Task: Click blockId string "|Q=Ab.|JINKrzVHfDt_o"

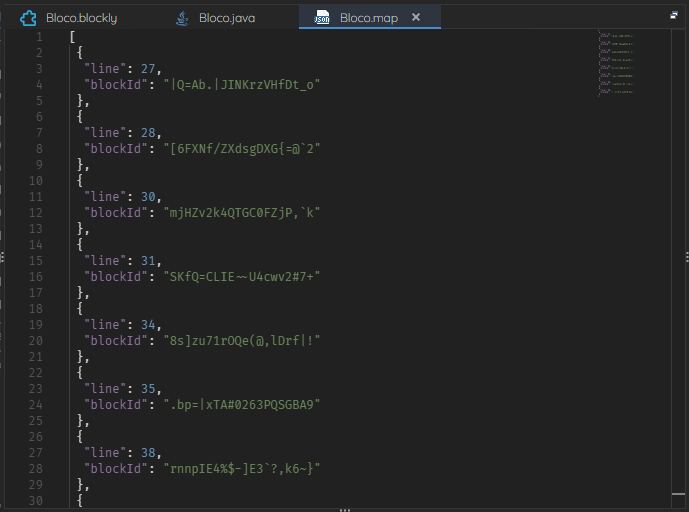Action: click(242, 85)
